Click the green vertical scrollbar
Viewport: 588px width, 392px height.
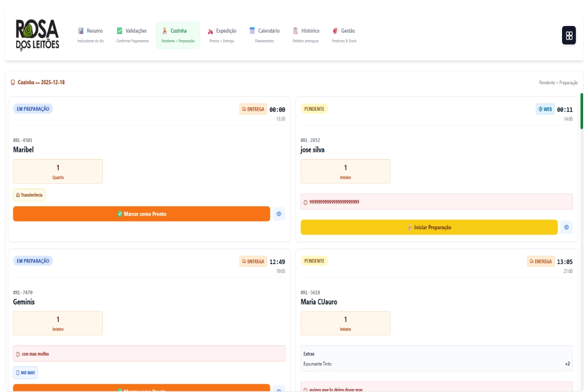pos(582,111)
